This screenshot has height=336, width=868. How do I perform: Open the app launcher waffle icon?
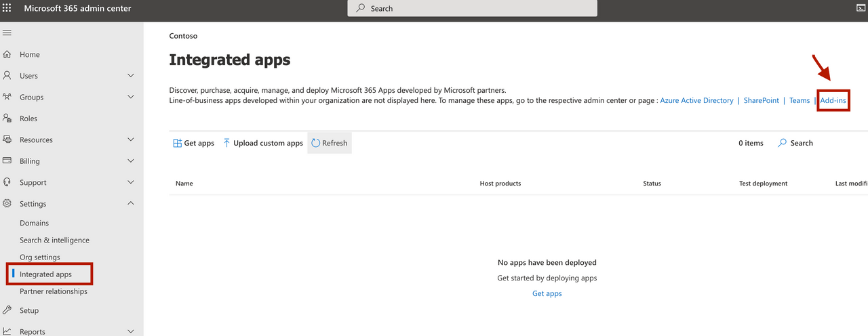point(7,8)
